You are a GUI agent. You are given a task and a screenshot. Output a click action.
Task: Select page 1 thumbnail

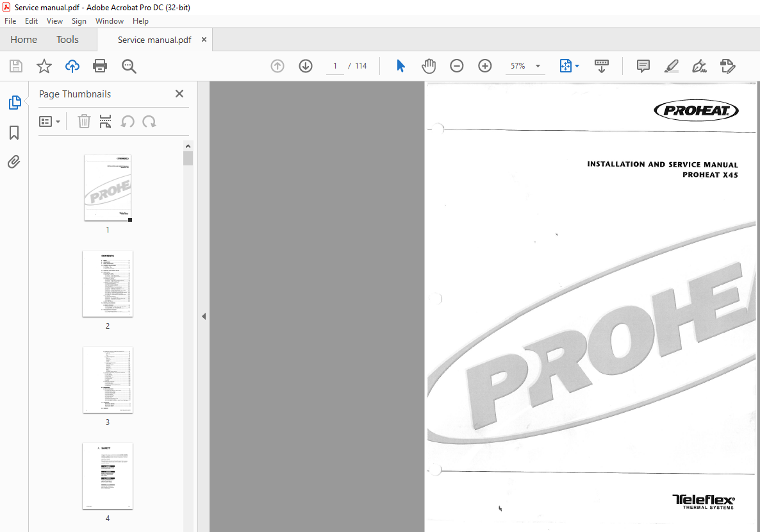pos(108,188)
